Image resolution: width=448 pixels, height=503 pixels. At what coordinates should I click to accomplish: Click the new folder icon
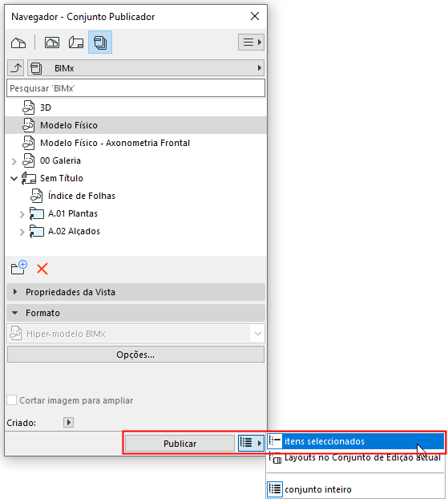[x=19, y=267]
